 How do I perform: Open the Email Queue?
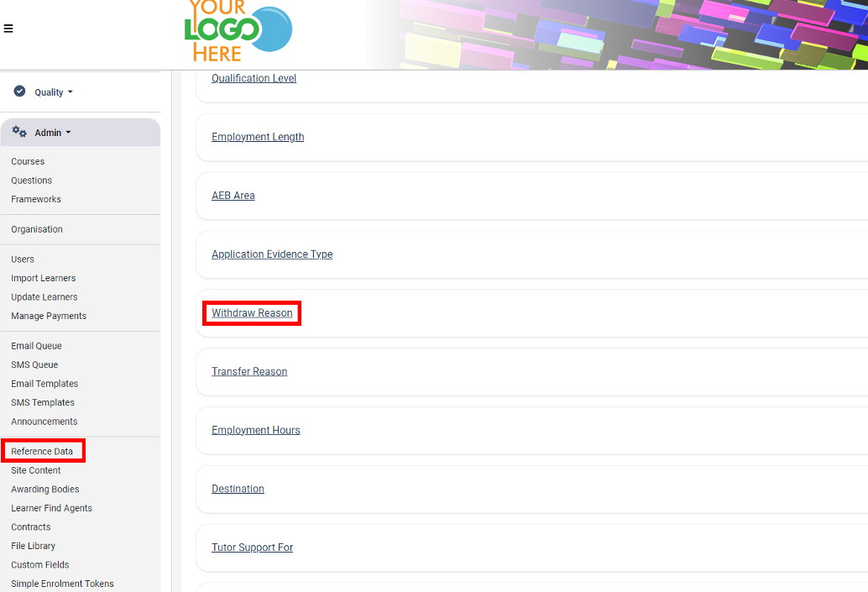coord(37,346)
